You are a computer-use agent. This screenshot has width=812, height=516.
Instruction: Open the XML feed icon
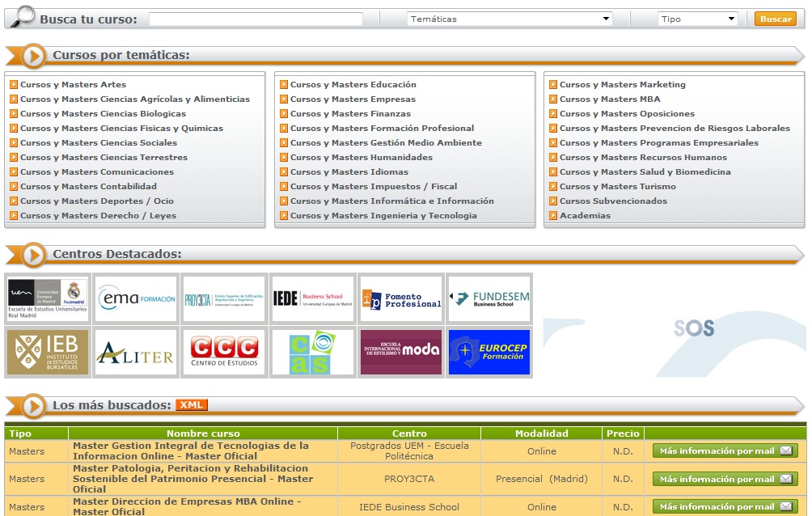click(x=192, y=405)
